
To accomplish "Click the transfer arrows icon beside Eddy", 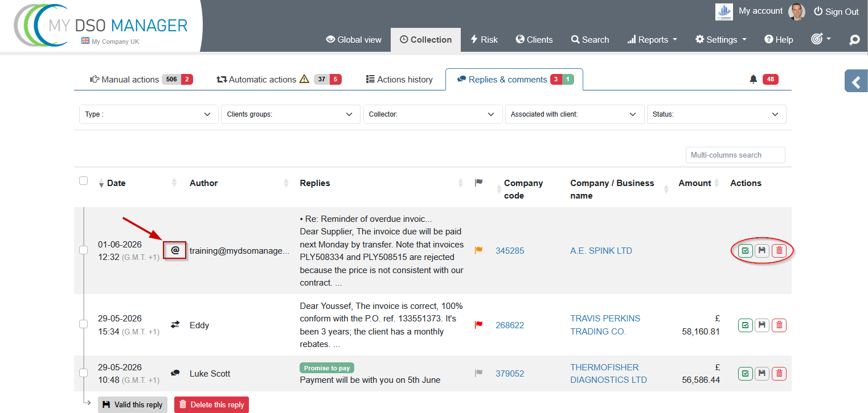I will click(175, 325).
